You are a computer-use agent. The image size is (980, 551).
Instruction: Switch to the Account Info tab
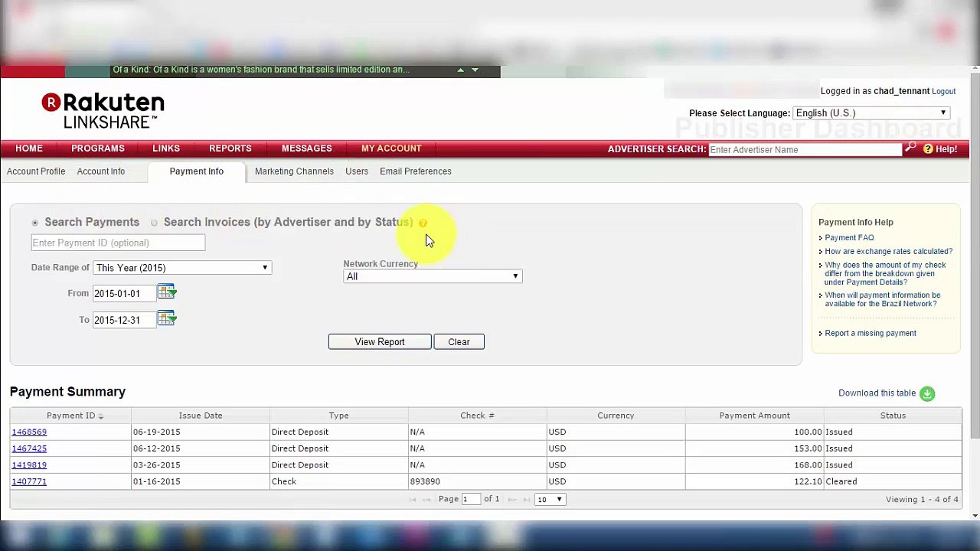coord(101,171)
